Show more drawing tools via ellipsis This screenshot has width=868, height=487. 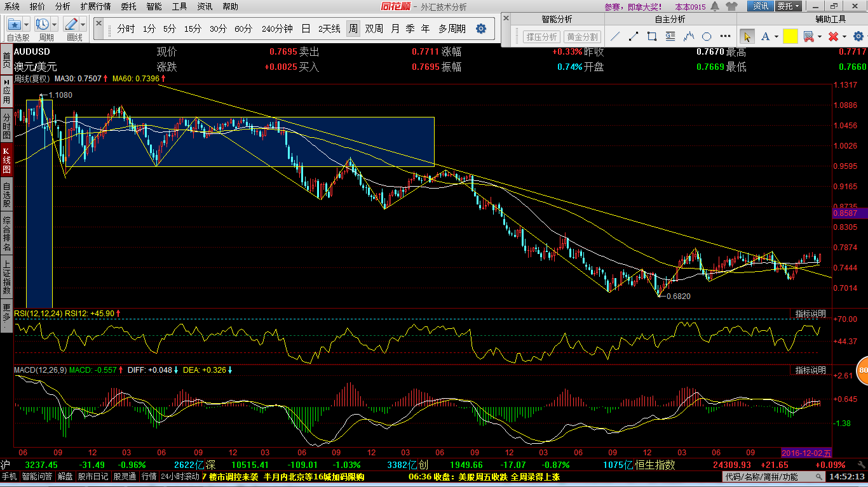pyautogui.click(x=724, y=37)
